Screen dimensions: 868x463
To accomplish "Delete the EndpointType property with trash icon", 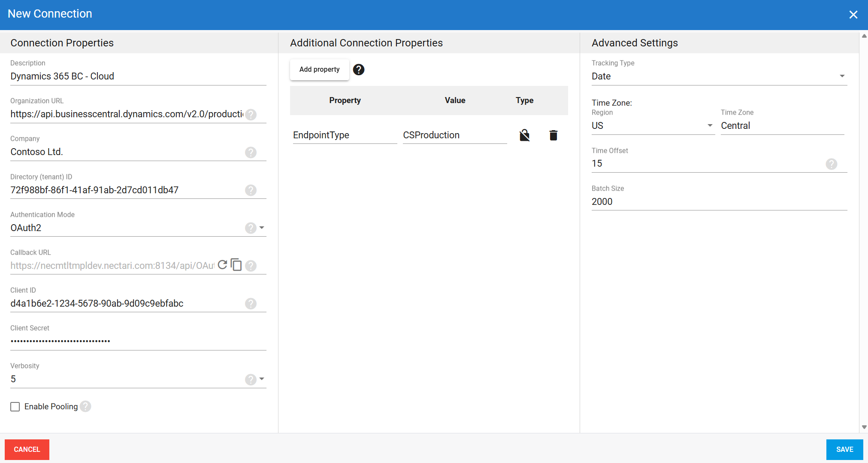I will [x=553, y=135].
